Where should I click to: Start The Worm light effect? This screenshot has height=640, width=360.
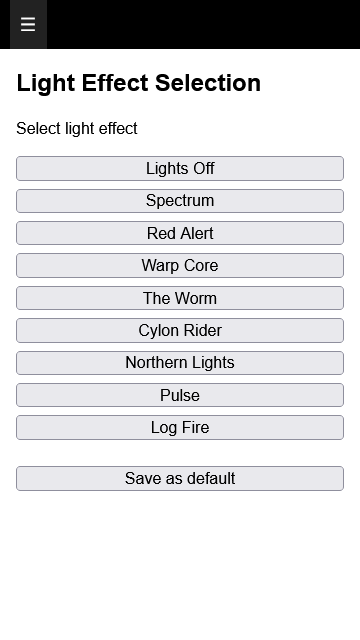pos(180,298)
